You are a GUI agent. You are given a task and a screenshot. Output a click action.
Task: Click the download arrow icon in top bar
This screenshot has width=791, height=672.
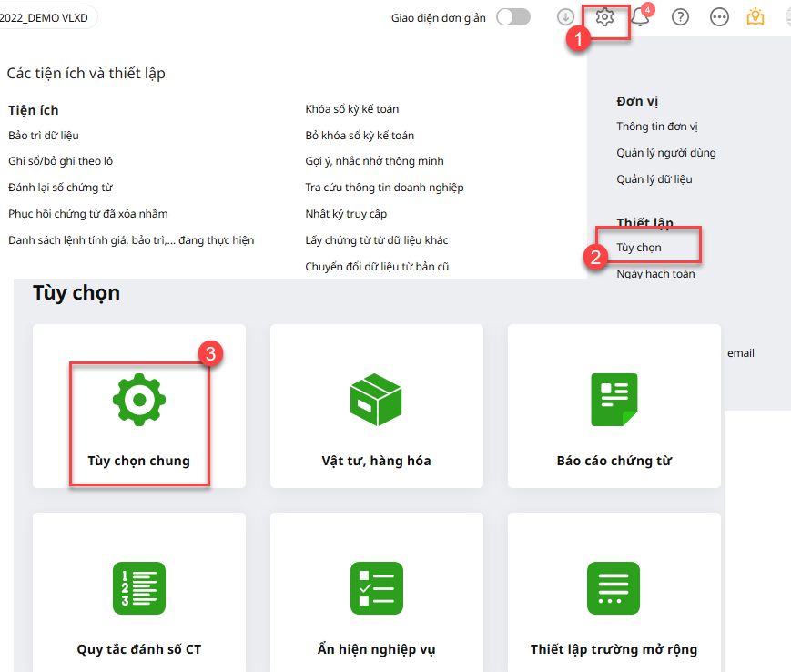coord(565,17)
